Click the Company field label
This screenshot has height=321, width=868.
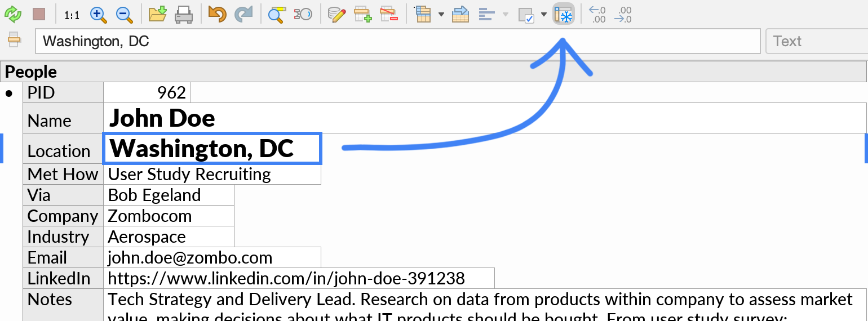point(63,216)
